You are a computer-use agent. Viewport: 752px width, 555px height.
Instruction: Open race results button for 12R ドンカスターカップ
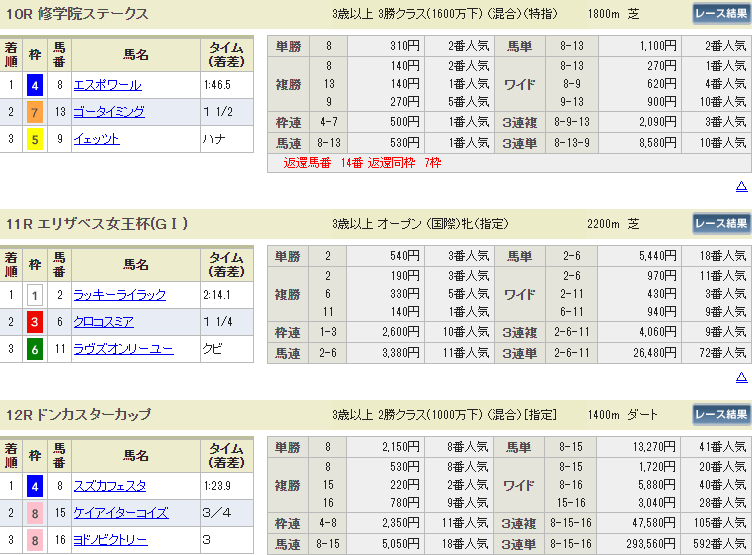pos(721,414)
